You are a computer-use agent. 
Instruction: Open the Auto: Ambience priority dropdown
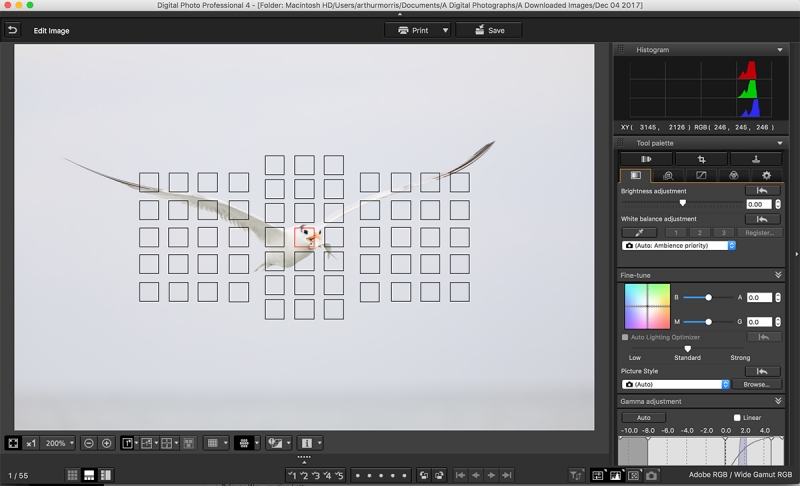678,245
